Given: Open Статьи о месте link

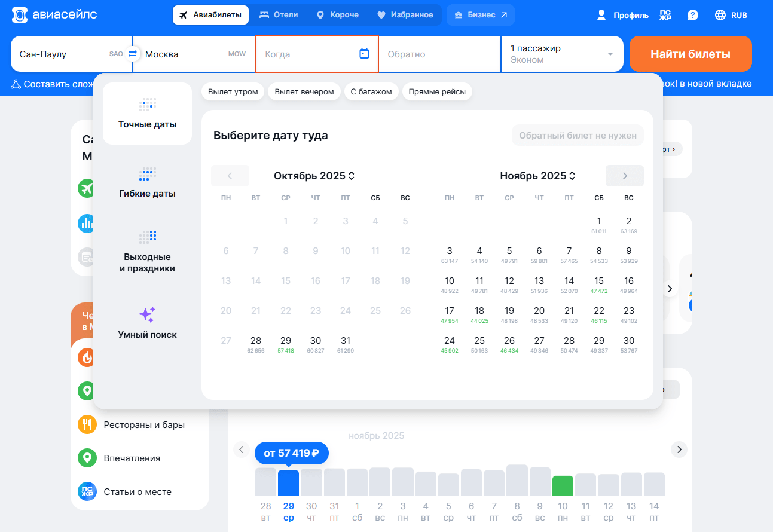Looking at the screenshot, I should pyautogui.click(x=138, y=492).
